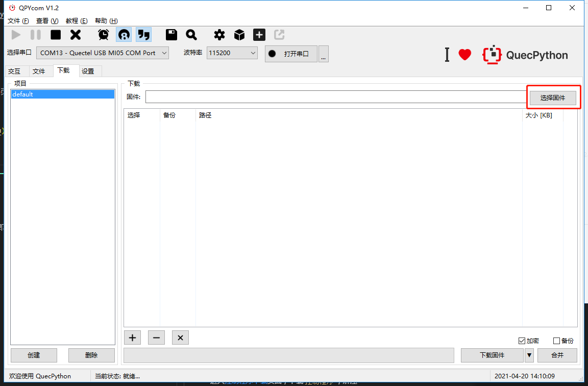Open the 文件 (F) menu
Image resolution: width=588 pixels, height=386 pixels.
pyautogui.click(x=18, y=21)
